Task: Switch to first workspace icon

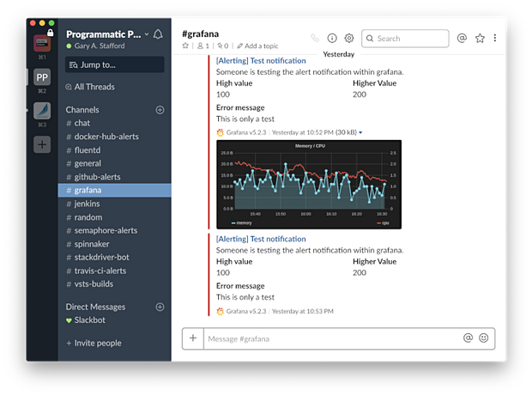Action: click(x=42, y=43)
